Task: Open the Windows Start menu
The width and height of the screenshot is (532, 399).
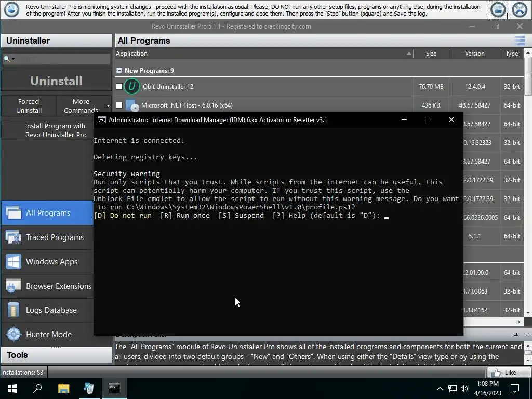Action: tap(12, 389)
